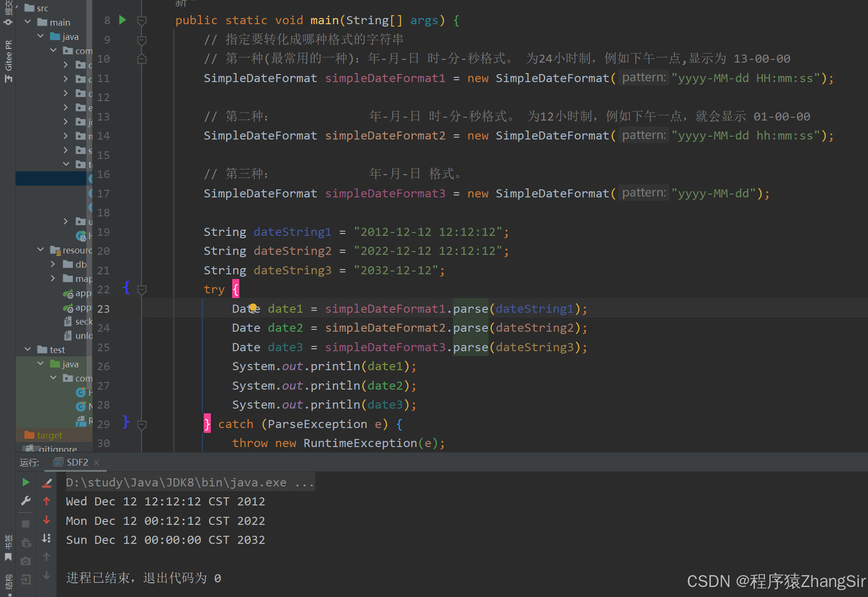868x597 pixels.
Task: Fold the catch block at line 29
Action: 142,424
